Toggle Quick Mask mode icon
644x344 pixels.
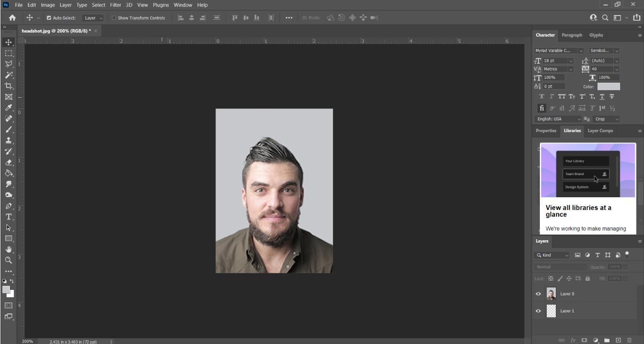click(8, 305)
